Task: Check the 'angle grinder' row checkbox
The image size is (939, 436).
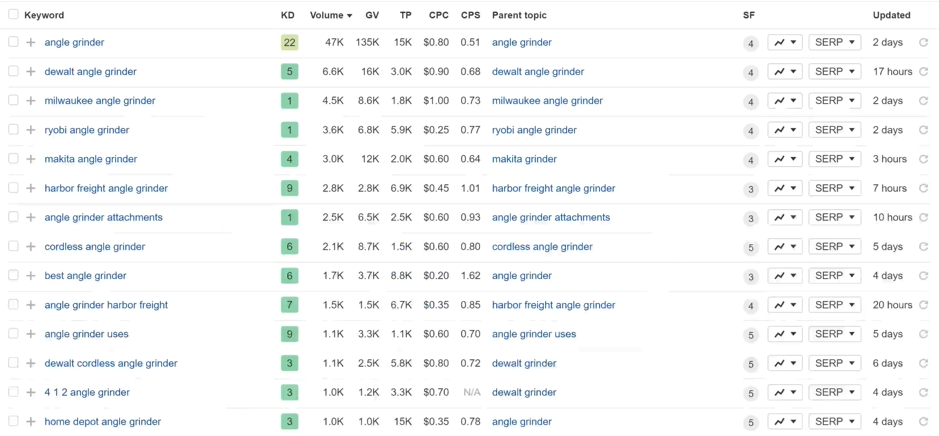Action: [x=13, y=42]
